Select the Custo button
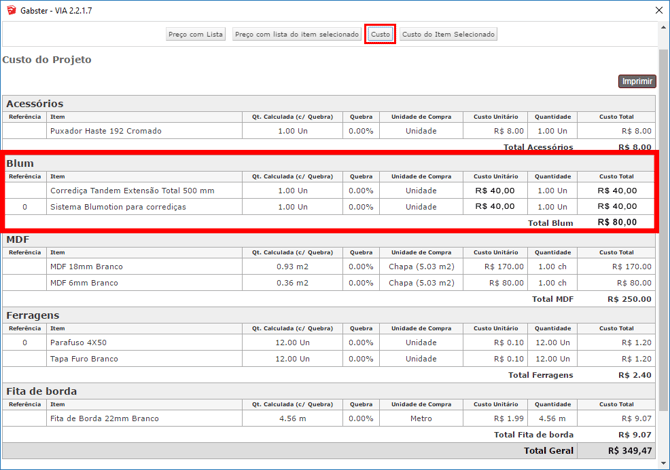Image resolution: width=670 pixels, height=470 pixels. pyautogui.click(x=380, y=34)
